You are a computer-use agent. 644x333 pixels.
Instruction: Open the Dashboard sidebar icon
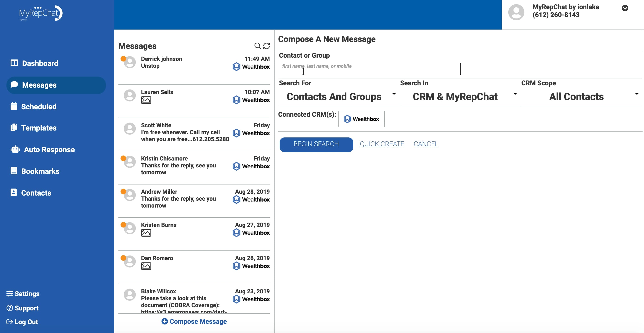tap(14, 63)
